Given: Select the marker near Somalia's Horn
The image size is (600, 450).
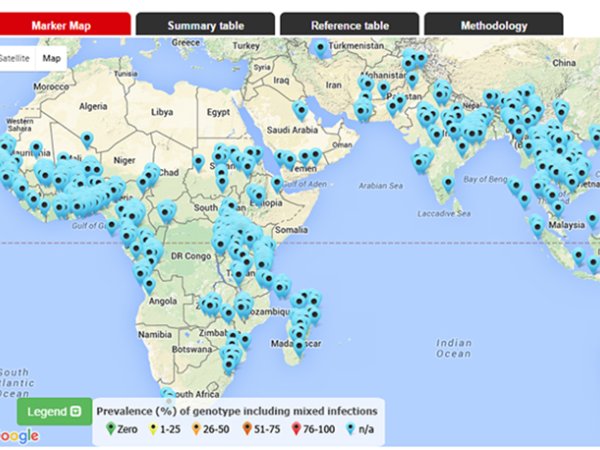Looking at the screenshot, I should point(277,184).
